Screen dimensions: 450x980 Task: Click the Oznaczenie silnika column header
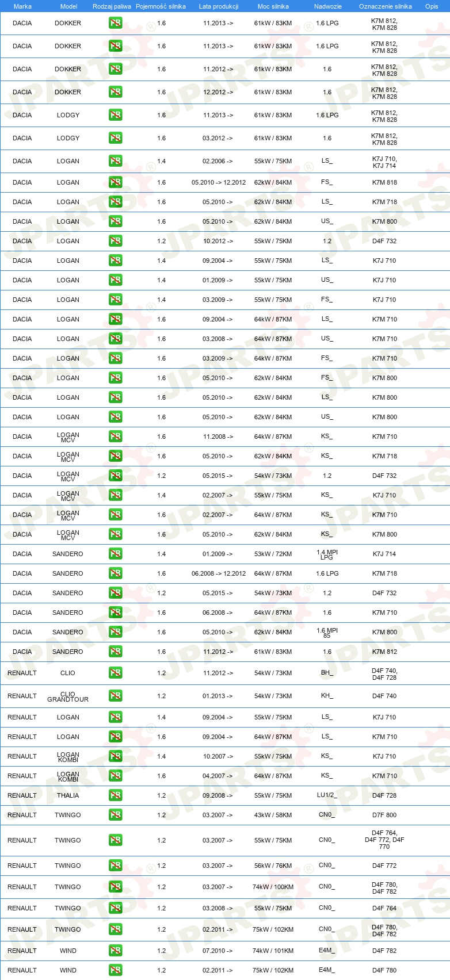[x=386, y=6]
